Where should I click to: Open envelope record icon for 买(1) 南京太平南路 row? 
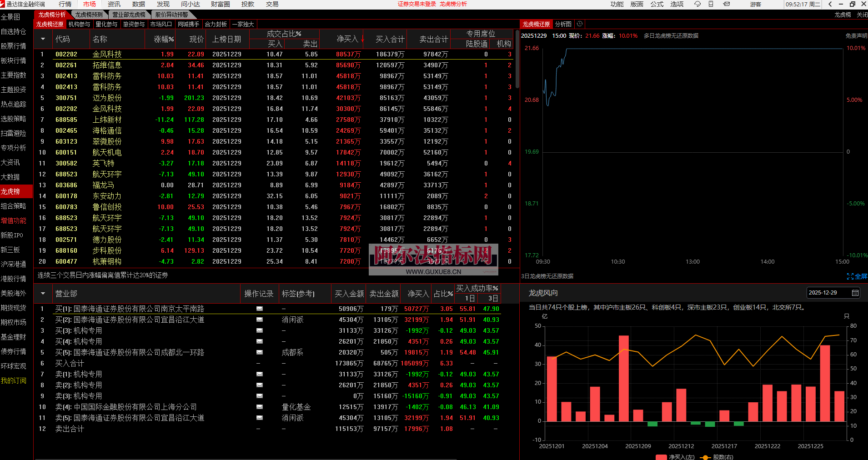coord(259,309)
